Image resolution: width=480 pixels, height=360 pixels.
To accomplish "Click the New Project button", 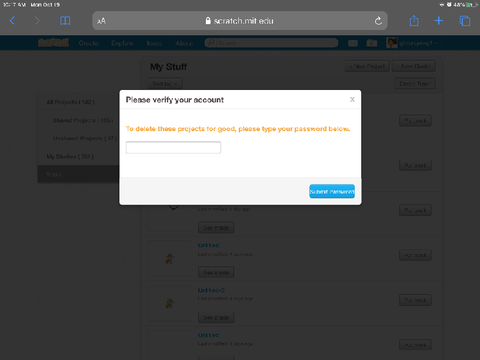I will coord(367,66).
